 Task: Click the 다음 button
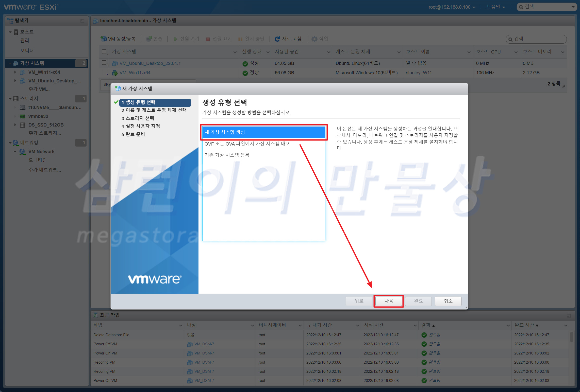coord(388,301)
